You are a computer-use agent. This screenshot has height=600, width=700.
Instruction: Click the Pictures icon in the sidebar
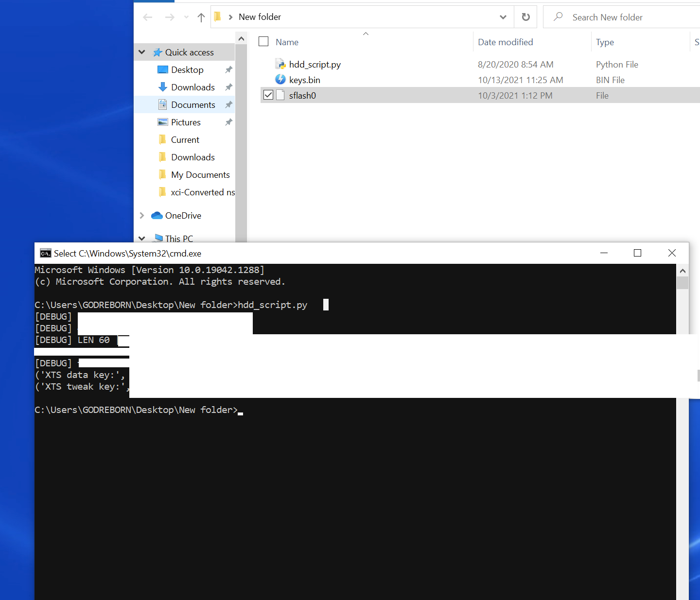(x=163, y=122)
